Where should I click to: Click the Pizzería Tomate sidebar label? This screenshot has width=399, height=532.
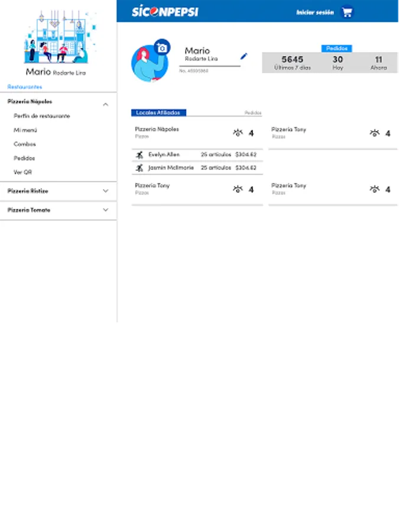coord(29,210)
